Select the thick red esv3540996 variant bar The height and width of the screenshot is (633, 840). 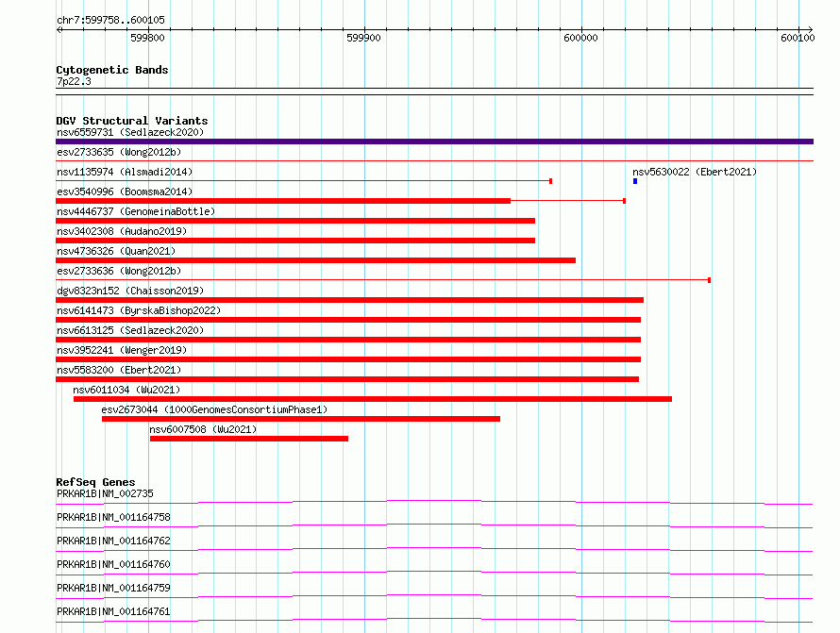point(283,201)
